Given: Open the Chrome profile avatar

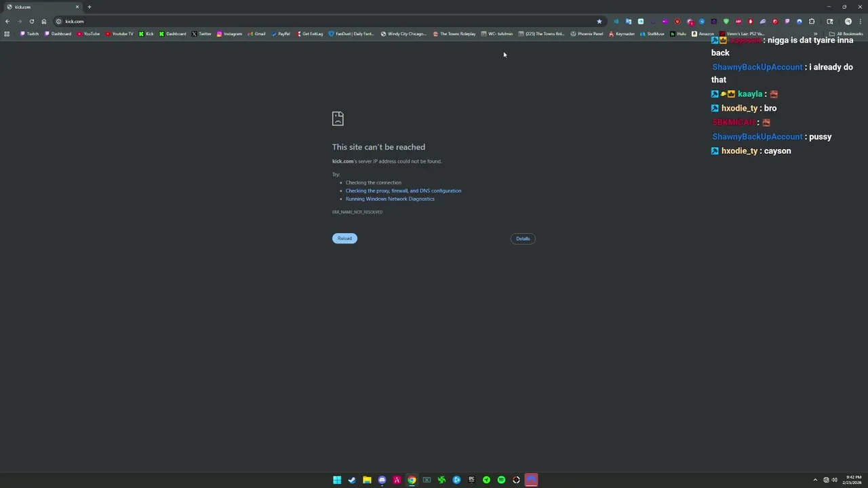Looking at the screenshot, I should pyautogui.click(x=848, y=21).
